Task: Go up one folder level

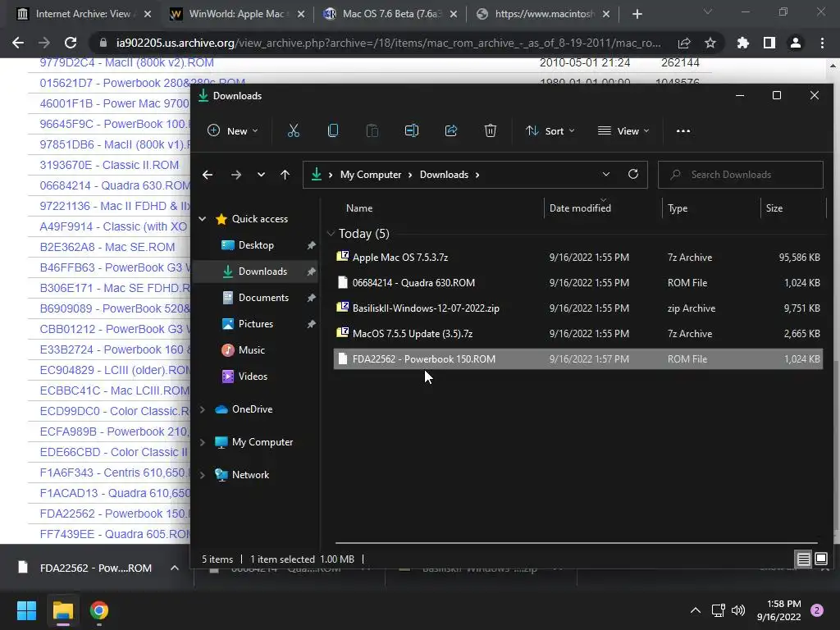Action: click(285, 175)
